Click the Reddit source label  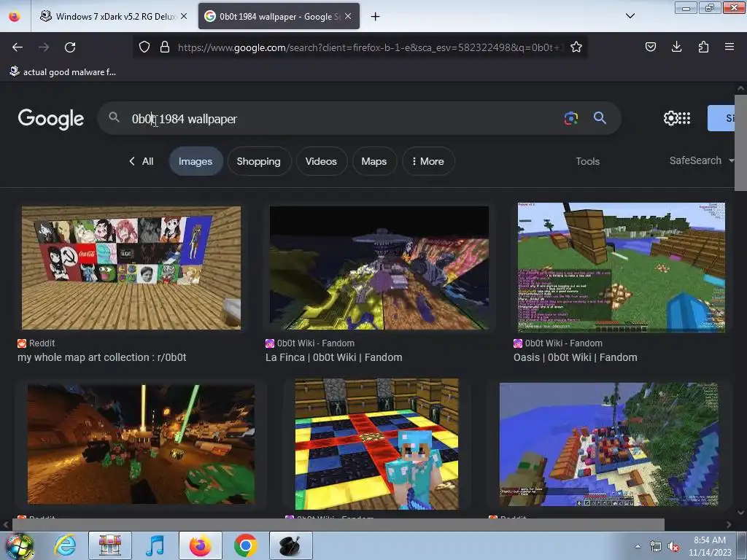coord(36,343)
